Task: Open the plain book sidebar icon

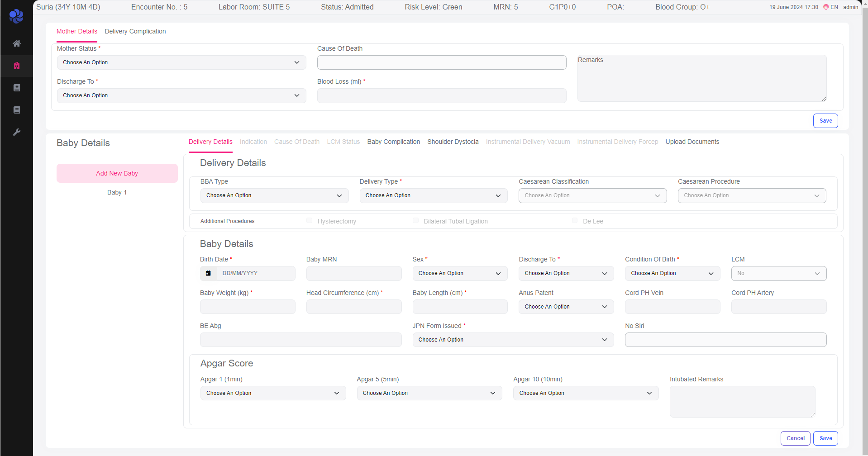Action: click(17, 110)
